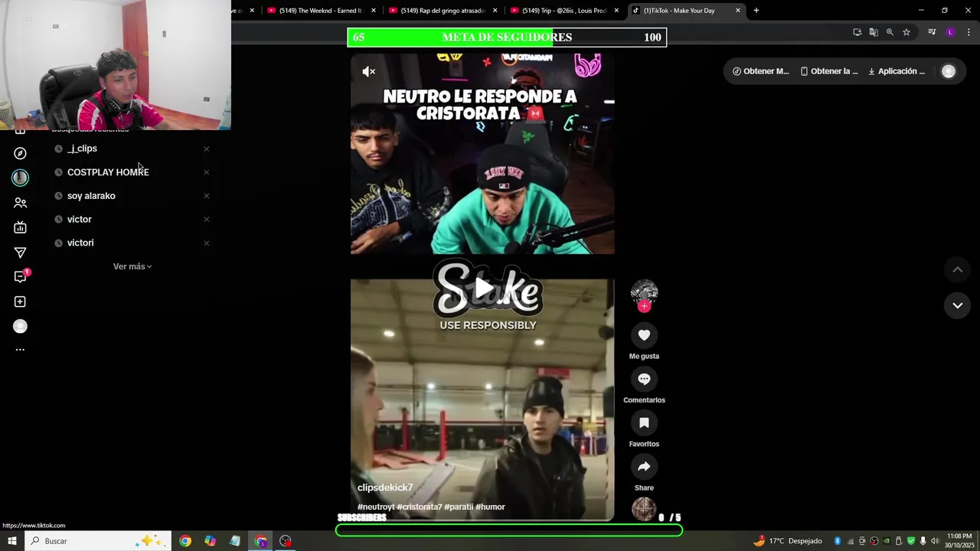Viewport: 980px width, 551px height.
Task: Open Chrome from the taskbar
Action: click(185, 541)
